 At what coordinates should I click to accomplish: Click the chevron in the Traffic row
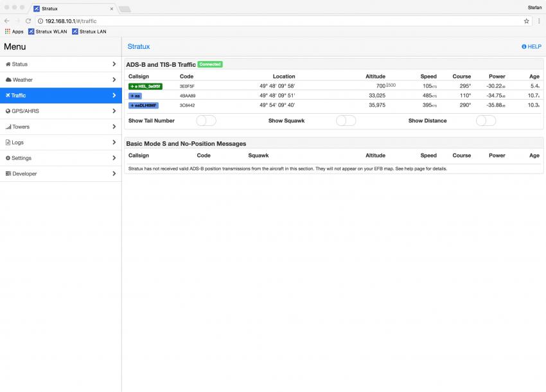[x=114, y=95]
